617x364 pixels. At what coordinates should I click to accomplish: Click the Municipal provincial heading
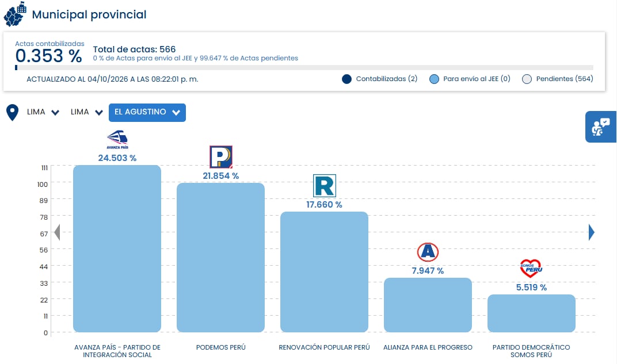point(89,14)
